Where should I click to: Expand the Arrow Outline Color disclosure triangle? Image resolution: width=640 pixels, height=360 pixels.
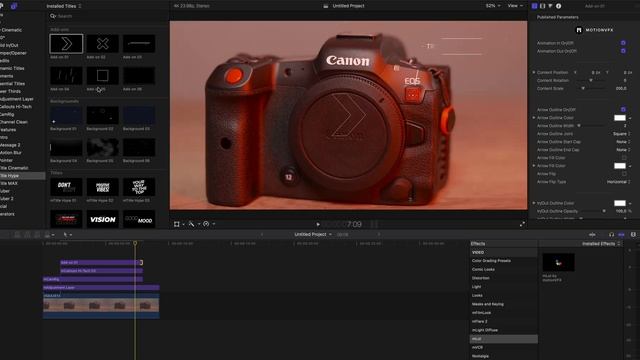point(533,118)
